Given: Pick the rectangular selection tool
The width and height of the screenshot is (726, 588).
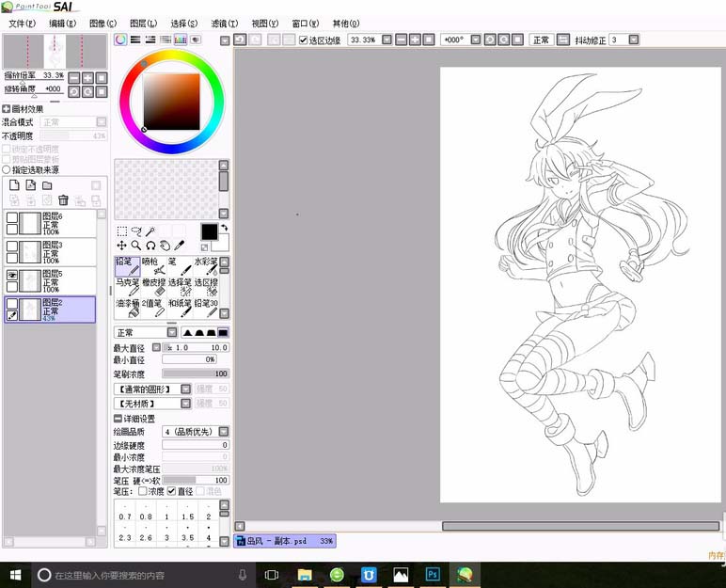Looking at the screenshot, I should [121, 231].
